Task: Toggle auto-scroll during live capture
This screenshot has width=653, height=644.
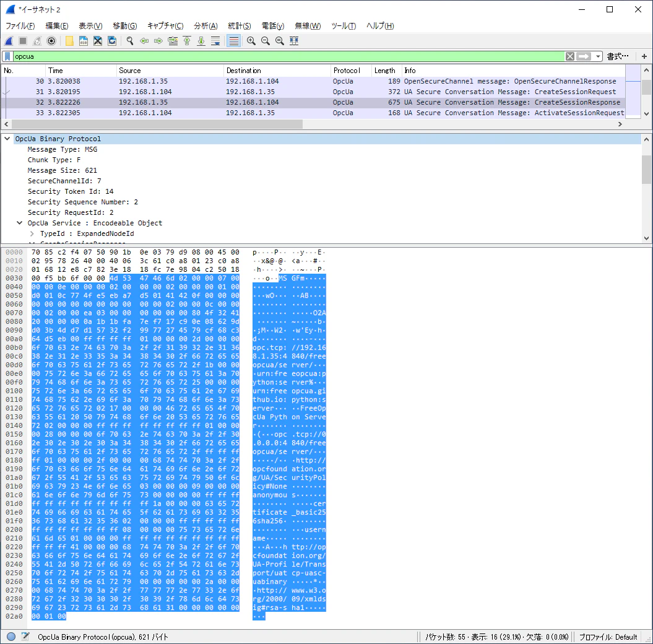Action: [x=215, y=41]
